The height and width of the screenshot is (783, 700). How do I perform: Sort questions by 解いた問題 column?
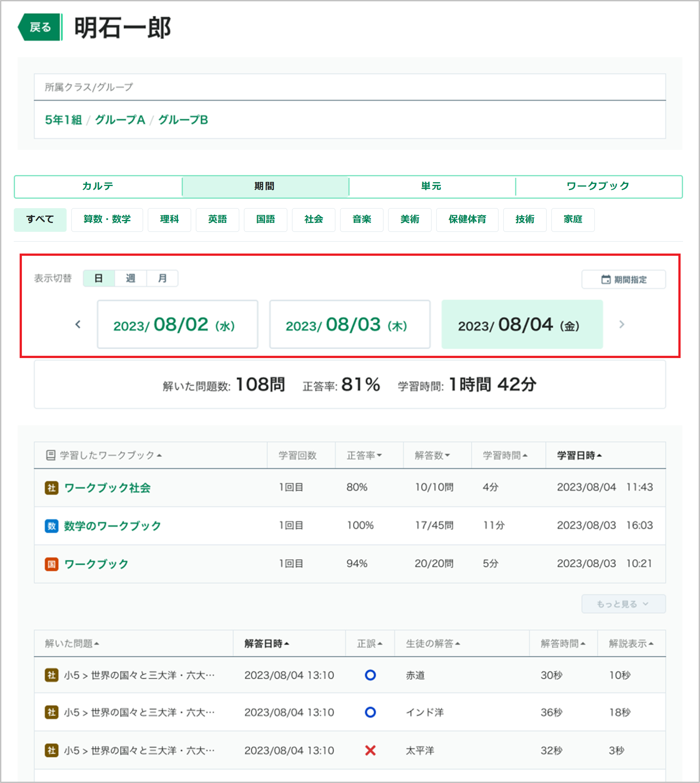pos(72,643)
